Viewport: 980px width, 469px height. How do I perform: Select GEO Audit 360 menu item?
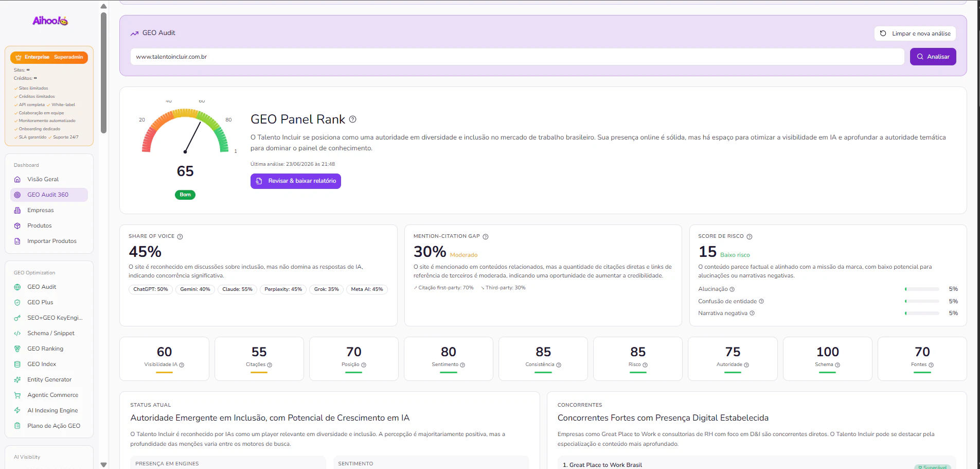pos(49,195)
